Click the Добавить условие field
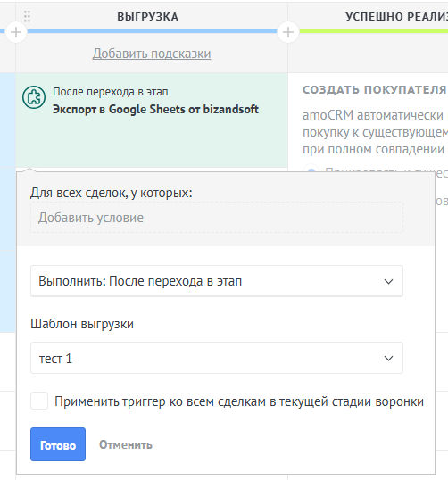This screenshot has height=480, width=448. pos(217,218)
